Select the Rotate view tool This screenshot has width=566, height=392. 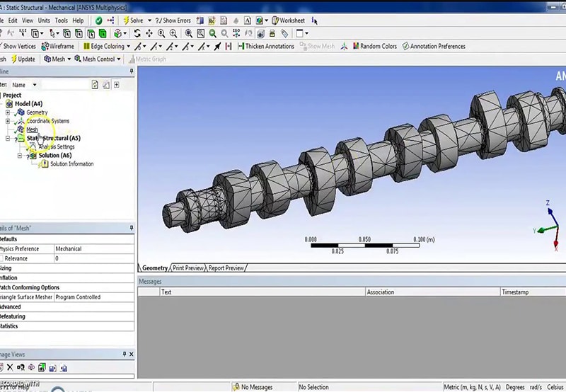point(137,33)
